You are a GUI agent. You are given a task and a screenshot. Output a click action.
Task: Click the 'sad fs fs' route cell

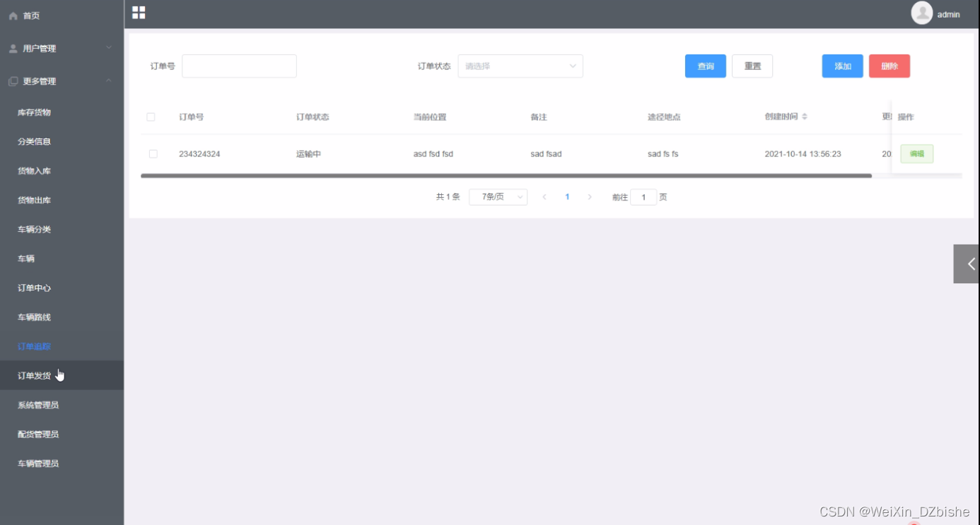[x=663, y=154]
